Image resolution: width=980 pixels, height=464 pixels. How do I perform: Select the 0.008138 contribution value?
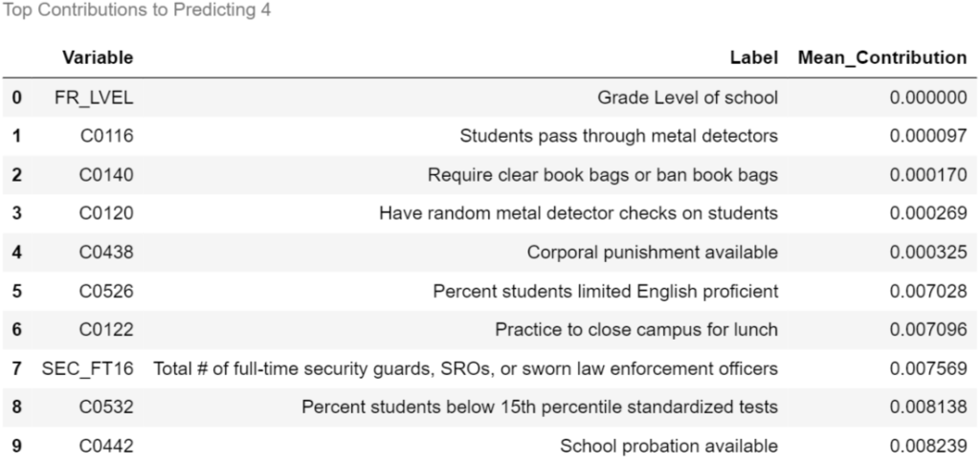click(x=927, y=408)
